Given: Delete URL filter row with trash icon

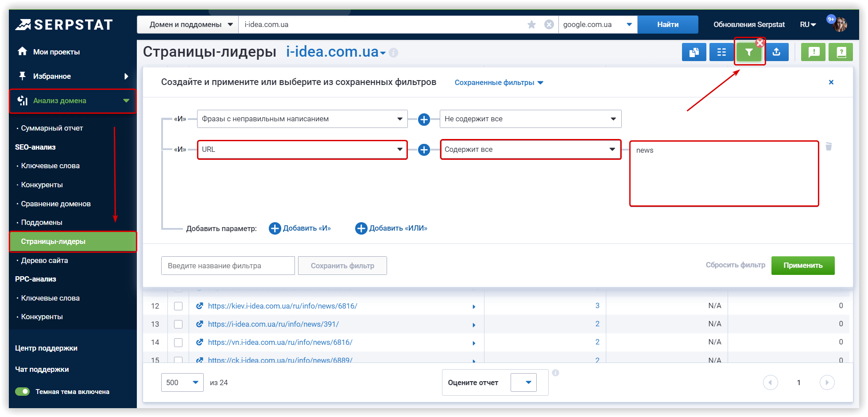Looking at the screenshot, I should click(829, 147).
